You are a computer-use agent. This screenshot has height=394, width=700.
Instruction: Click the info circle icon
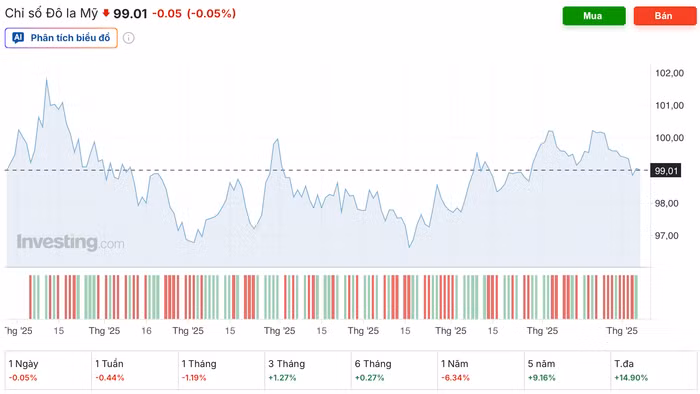click(x=129, y=38)
